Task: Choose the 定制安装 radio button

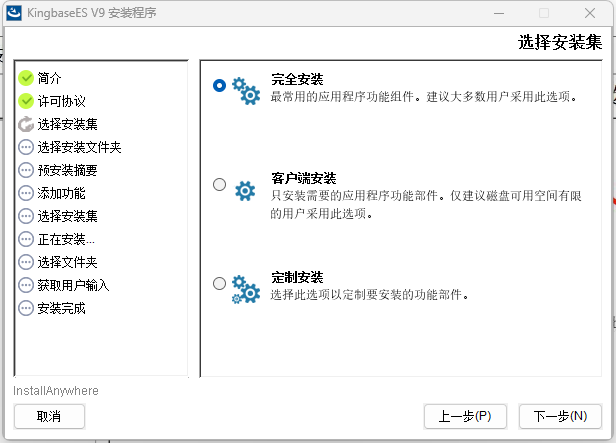Action: click(219, 283)
